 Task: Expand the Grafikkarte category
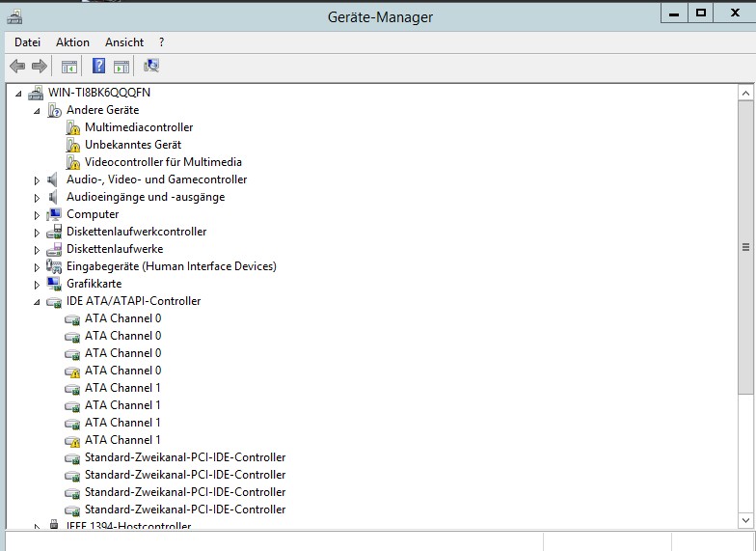click(38, 285)
